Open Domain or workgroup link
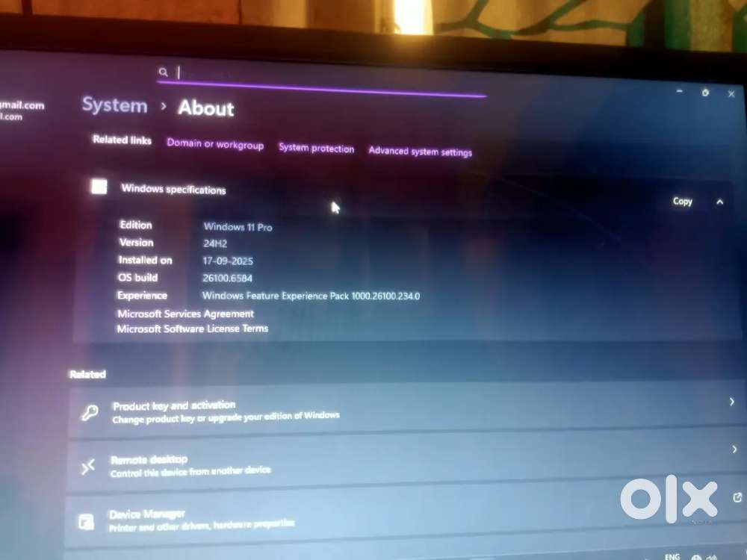This screenshot has height=560, width=747. tap(215, 144)
